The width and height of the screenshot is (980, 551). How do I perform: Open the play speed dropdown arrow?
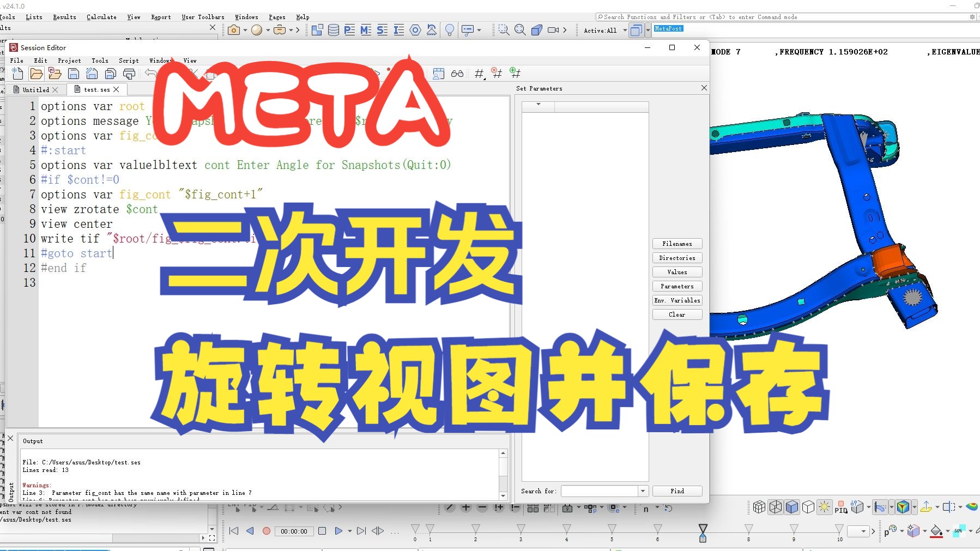pos(349,531)
